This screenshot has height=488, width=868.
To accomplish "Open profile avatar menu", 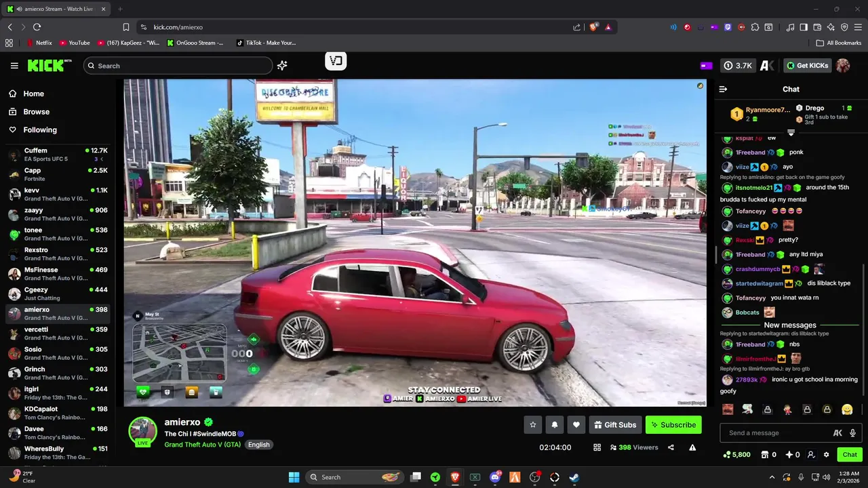I will [843, 66].
